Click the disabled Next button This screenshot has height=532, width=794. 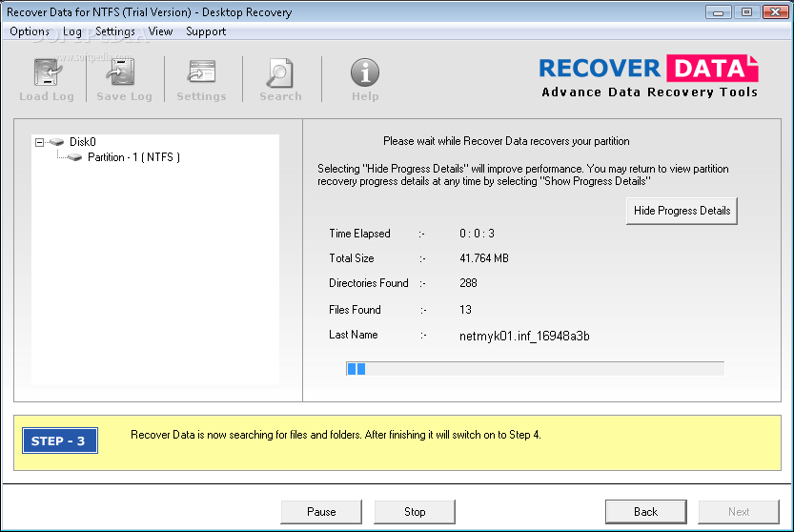[x=739, y=512]
